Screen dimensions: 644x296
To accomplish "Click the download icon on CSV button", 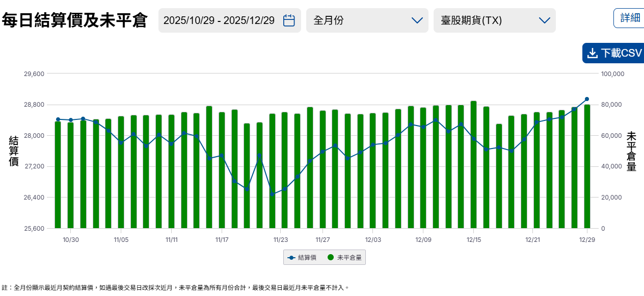I will [592, 54].
